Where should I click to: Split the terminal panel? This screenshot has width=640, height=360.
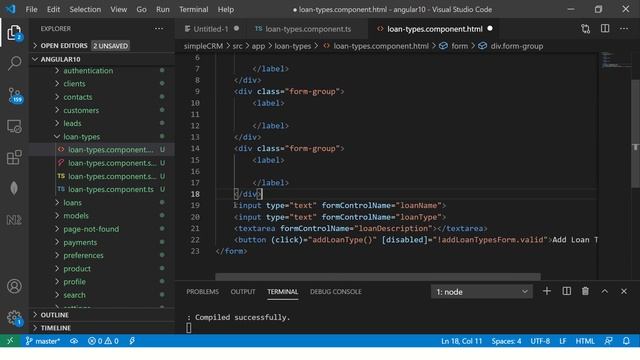click(x=567, y=291)
